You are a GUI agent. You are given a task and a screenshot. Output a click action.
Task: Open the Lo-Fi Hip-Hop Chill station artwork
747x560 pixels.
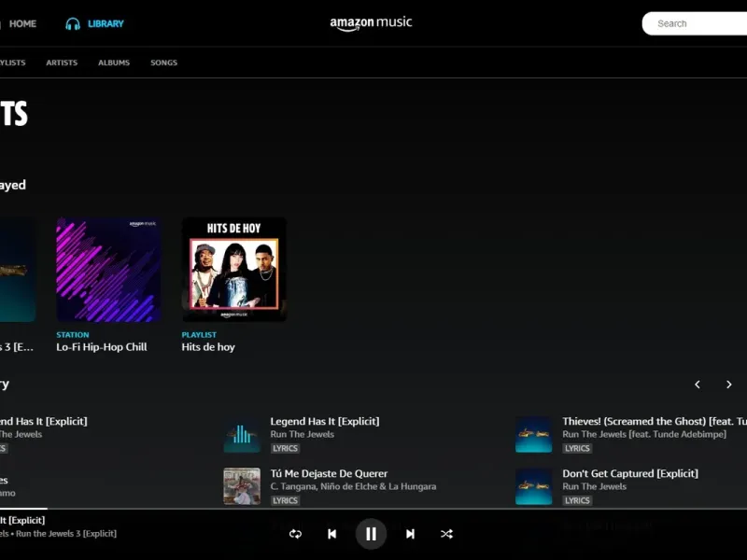pos(108,270)
